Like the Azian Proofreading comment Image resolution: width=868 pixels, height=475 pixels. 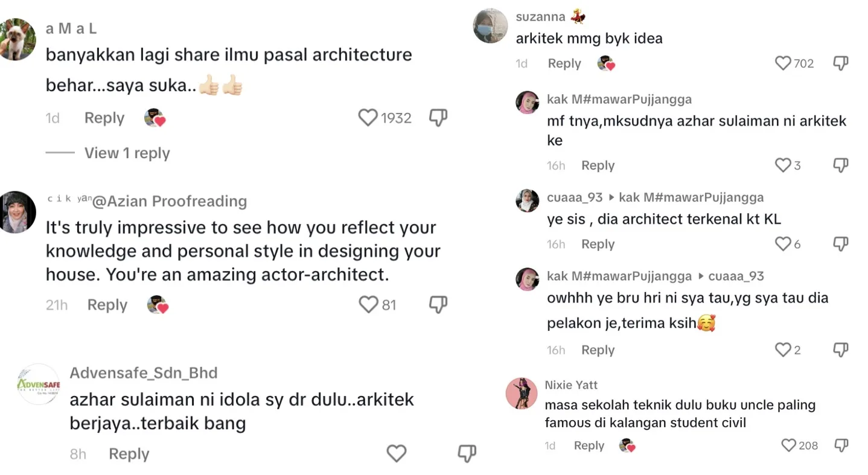[368, 305]
